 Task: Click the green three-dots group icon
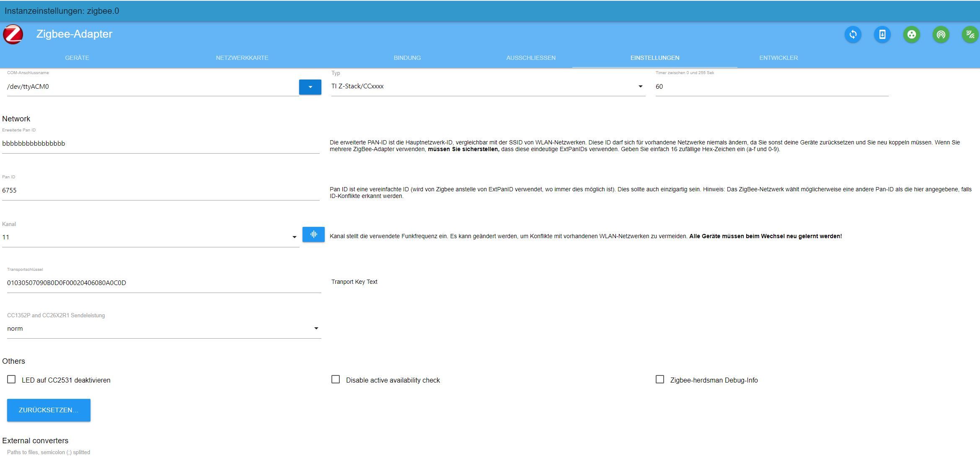tap(911, 34)
